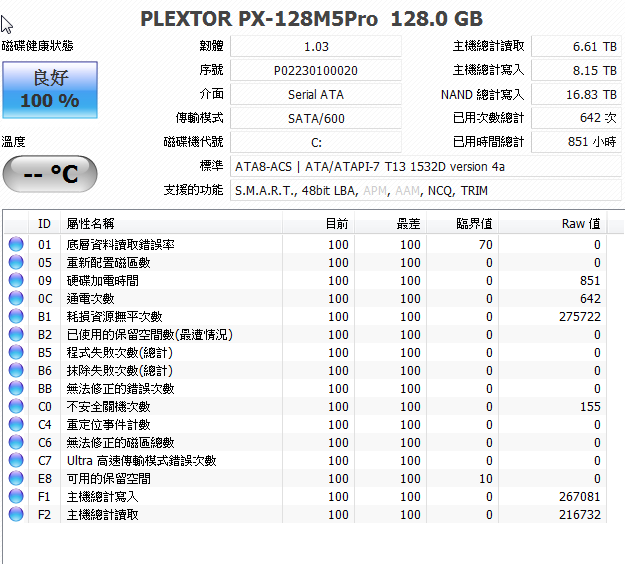Click status icon for attribute 09 row
The height and width of the screenshot is (564, 625).
(x=16, y=280)
